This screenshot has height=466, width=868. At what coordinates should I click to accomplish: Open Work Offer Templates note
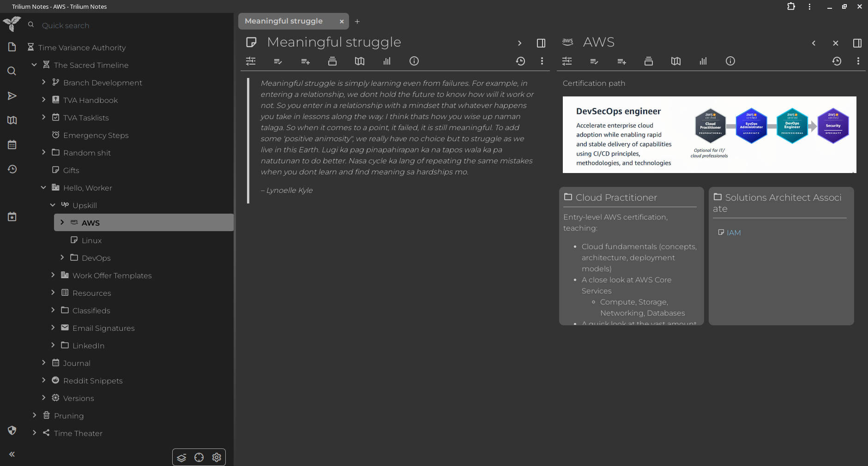click(x=112, y=275)
